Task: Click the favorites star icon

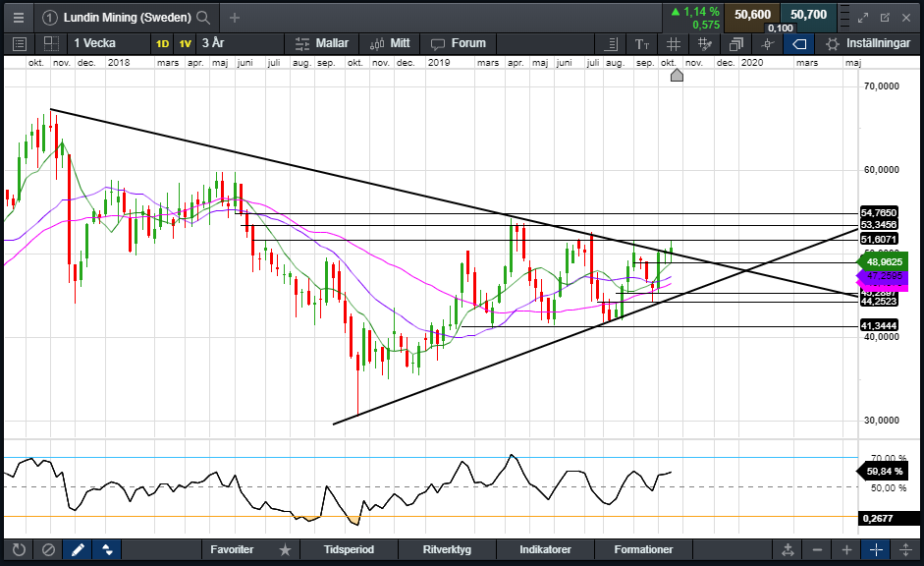Action: (285, 550)
